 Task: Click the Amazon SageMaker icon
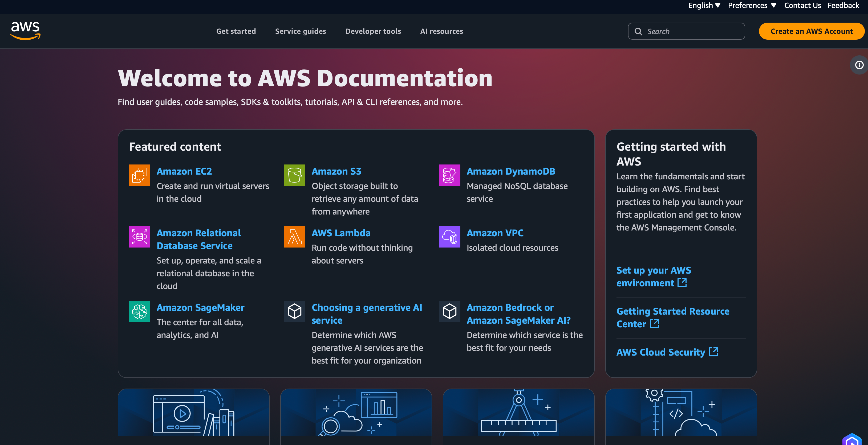pyautogui.click(x=140, y=311)
